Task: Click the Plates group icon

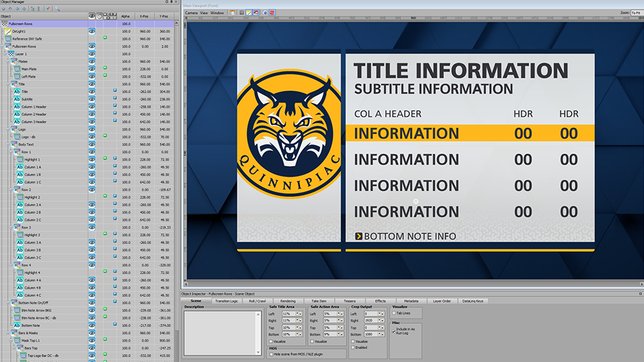Action: point(14,61)
